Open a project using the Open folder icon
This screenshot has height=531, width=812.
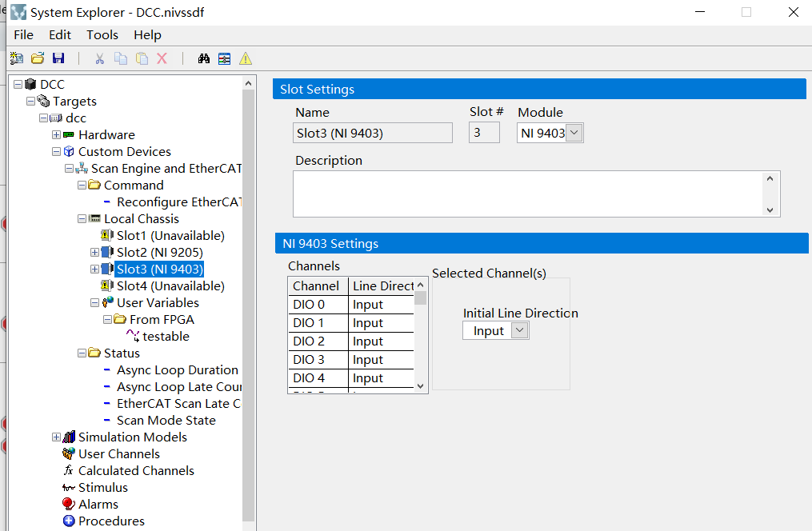click(37, 58)
